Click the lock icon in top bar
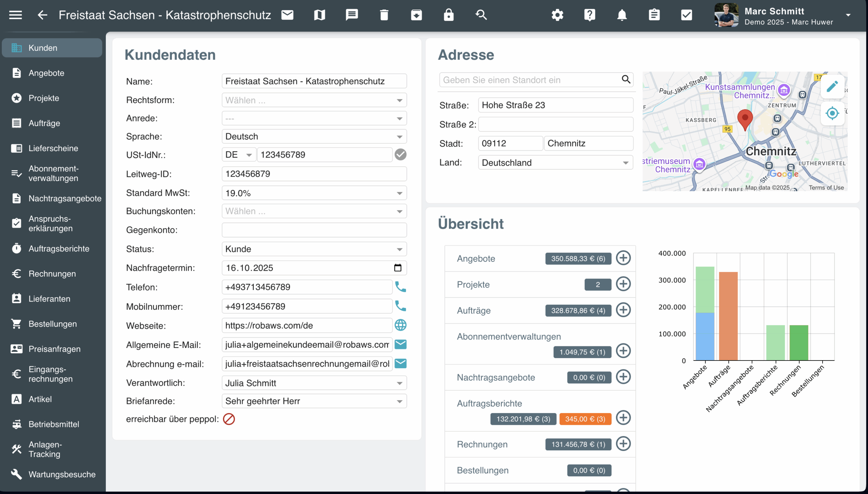 449,15
